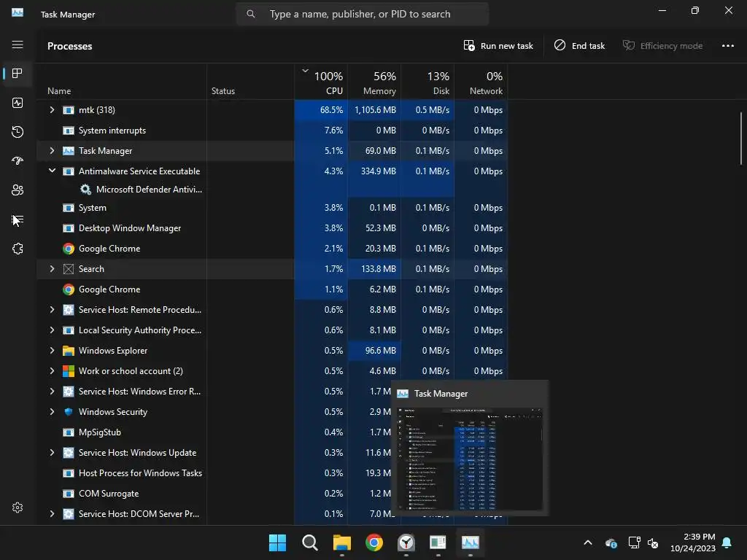Click the first Google Chrome process icon
The height and width of the screenshot is (560, 747).
69,249
